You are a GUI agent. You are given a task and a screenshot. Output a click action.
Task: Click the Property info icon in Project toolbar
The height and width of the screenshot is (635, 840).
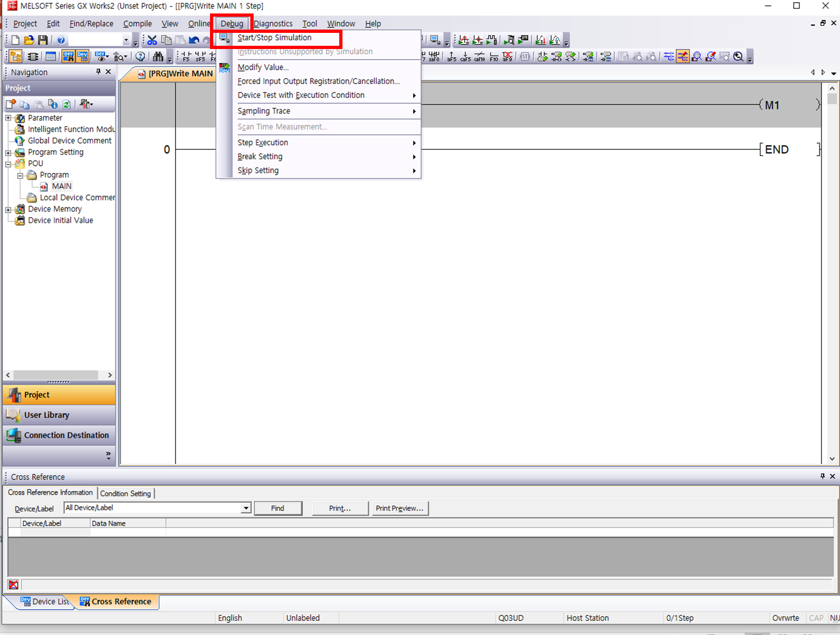click(x=53, y=104)
